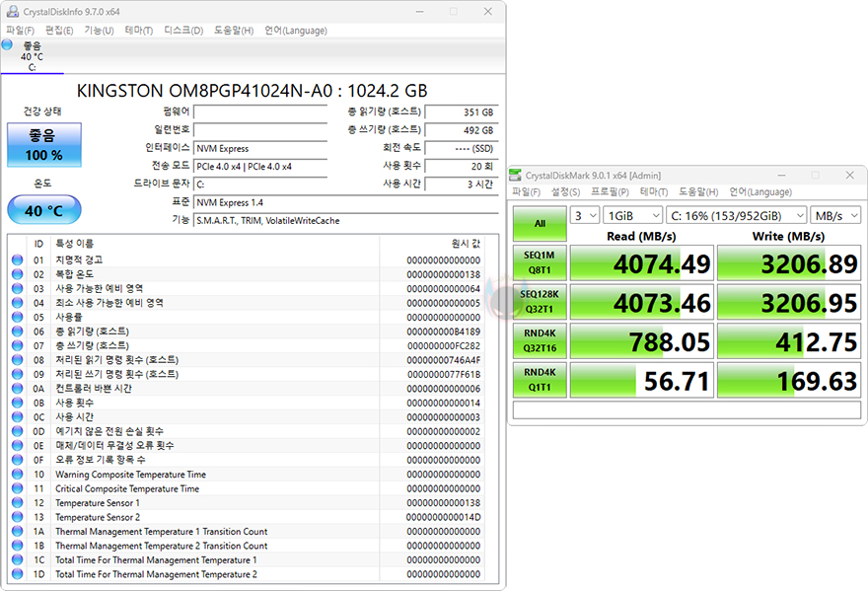Click status orb for 07 총 쓰기량 row
Viewport: 868px width, 591px height.
pos(17,345)
